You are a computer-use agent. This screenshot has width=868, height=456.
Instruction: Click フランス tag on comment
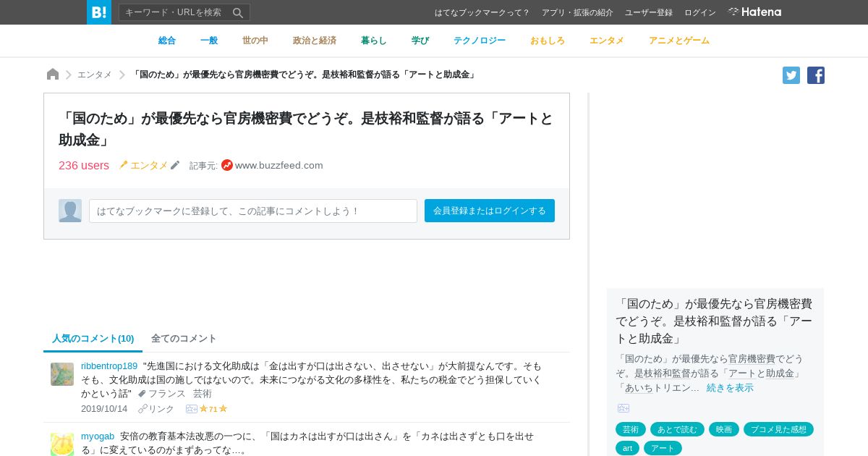point(167,394)
